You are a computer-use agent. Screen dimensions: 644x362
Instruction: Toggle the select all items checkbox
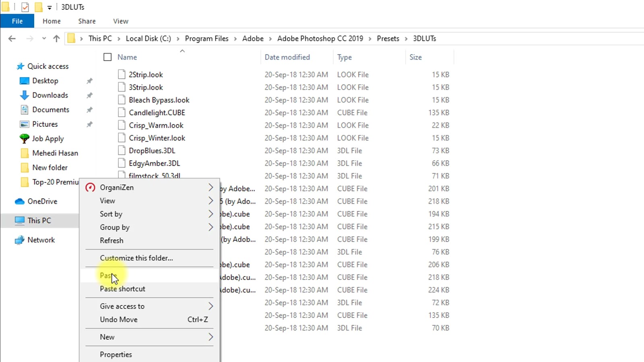[107, 57]
